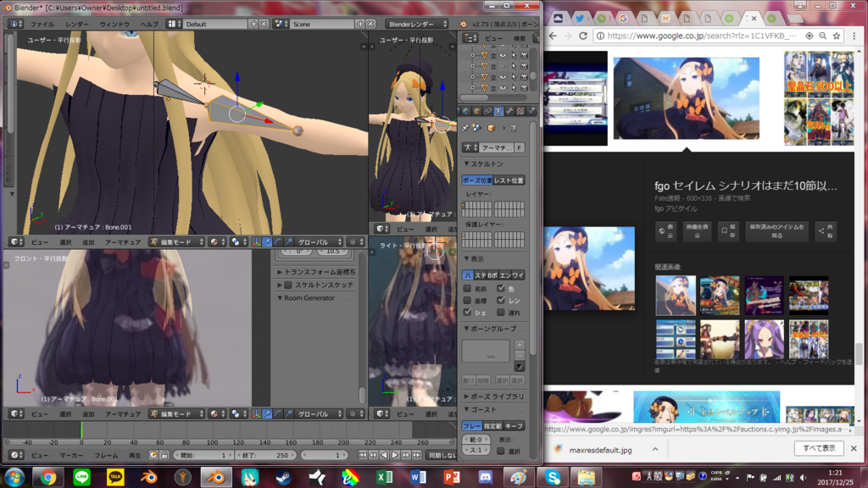This screenshot has height=488, width=868.
Task: Jump to the first frame in the timeline
Action: tap(363, 455)
